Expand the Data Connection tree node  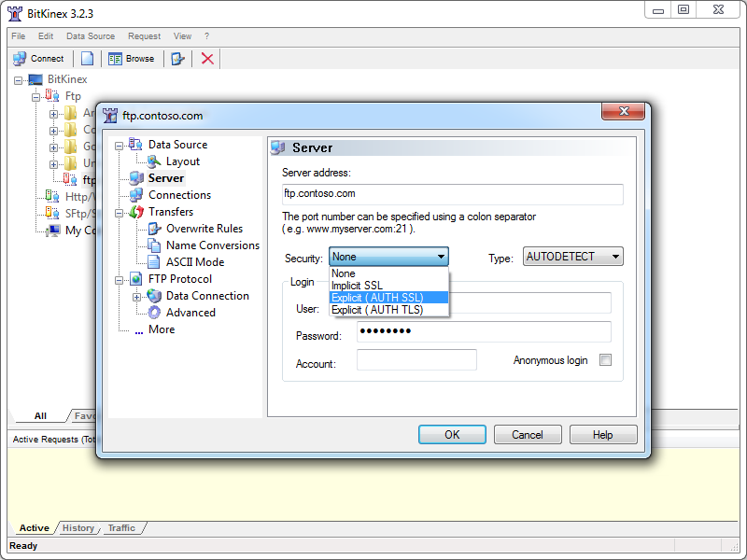point(136,296)
